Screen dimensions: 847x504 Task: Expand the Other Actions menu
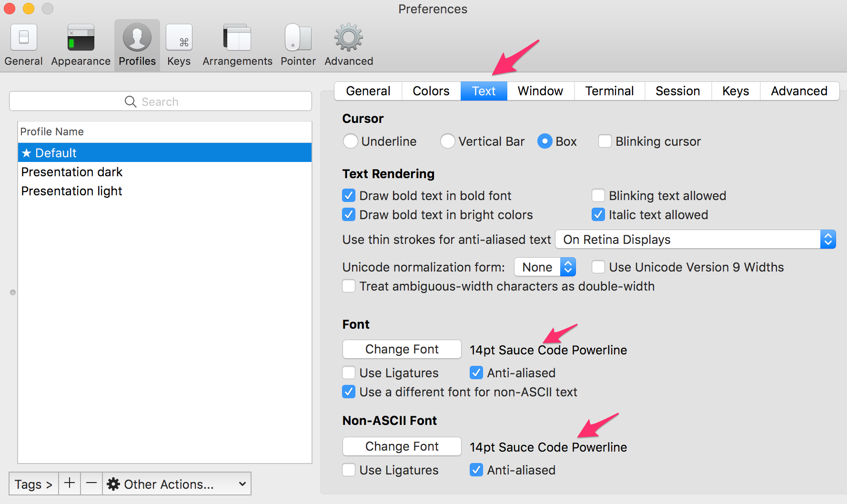177,484
